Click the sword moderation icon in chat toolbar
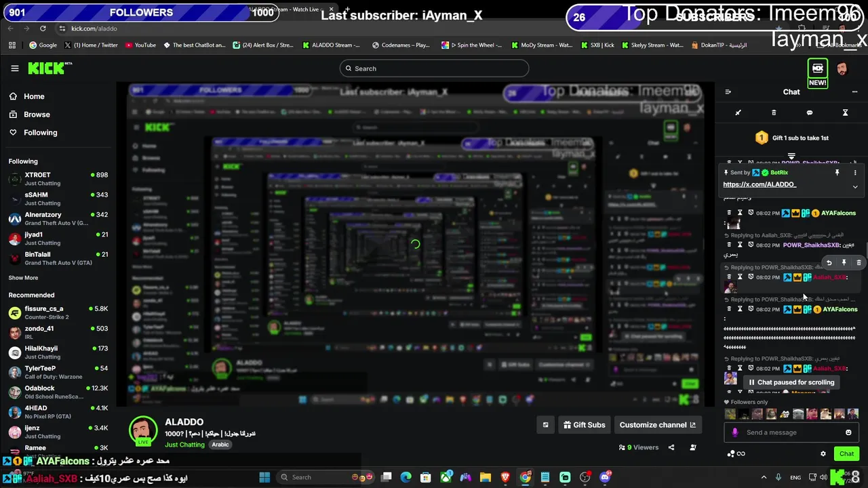This screenshot has width=868, height=488. pos(738,113)
